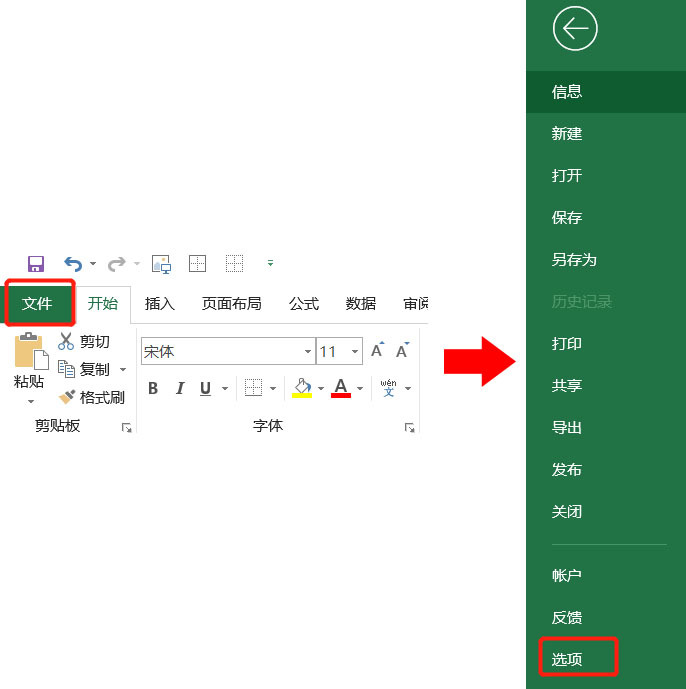The image size is (686, 689).
Task: Switch to the 数据 tab
Action: [360, 304]
